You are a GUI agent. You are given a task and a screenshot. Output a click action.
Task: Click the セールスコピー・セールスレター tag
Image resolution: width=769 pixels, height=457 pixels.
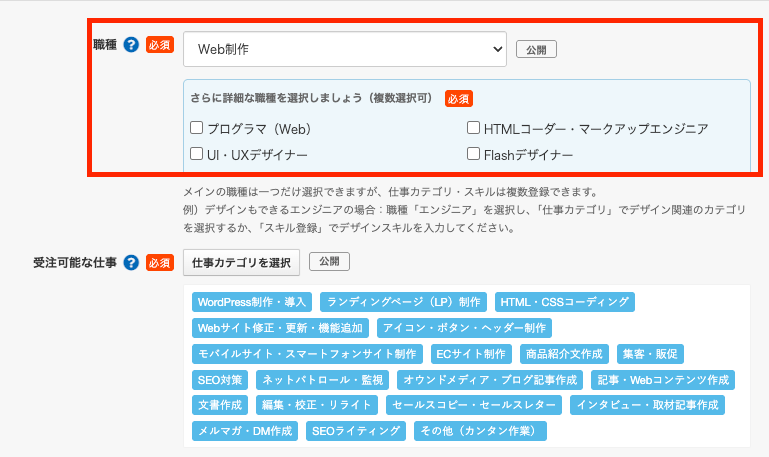click(475, 406)
